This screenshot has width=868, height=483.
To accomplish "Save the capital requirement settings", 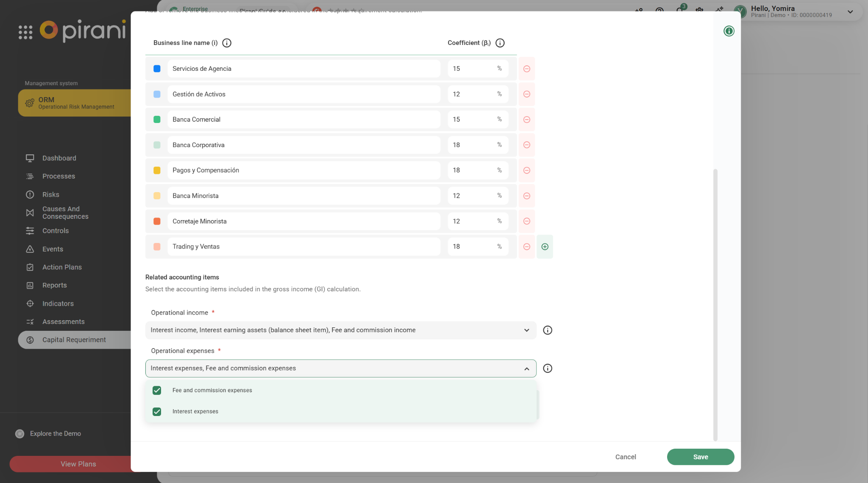I will 700,457.
